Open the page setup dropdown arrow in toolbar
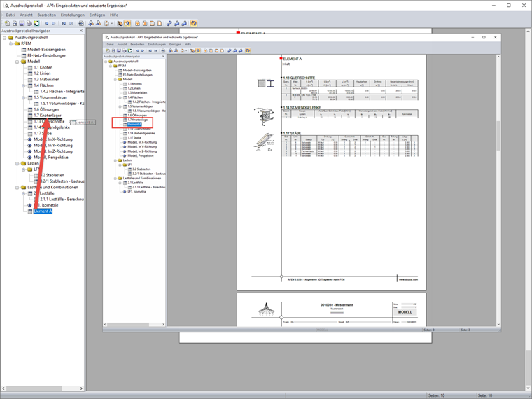The width and height of the screenshot is (532, 399). [x=112, y=23]
